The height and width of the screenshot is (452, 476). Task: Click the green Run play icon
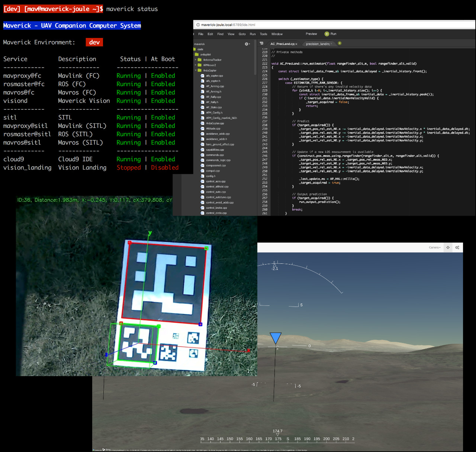pyautogui.click(x=327, y=34)
